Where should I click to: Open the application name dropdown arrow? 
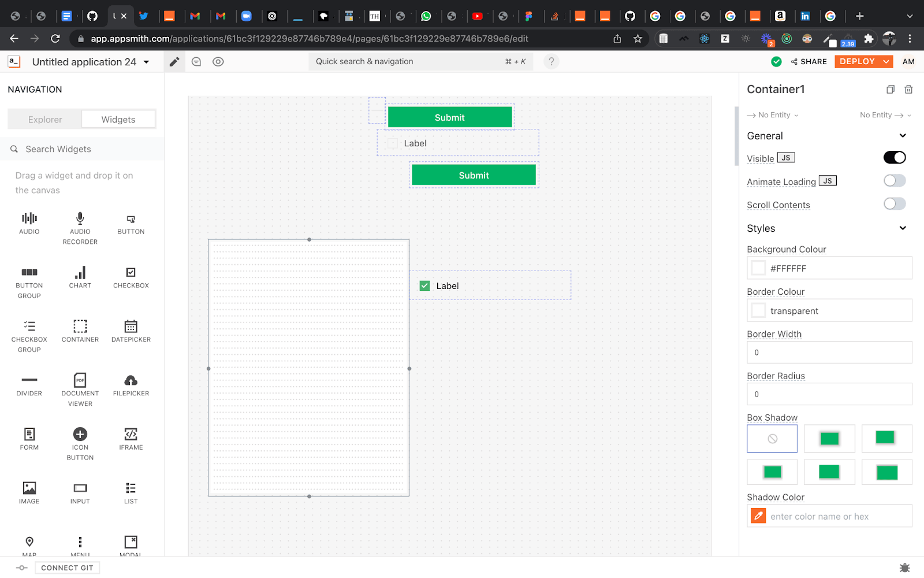pos(147,62)
